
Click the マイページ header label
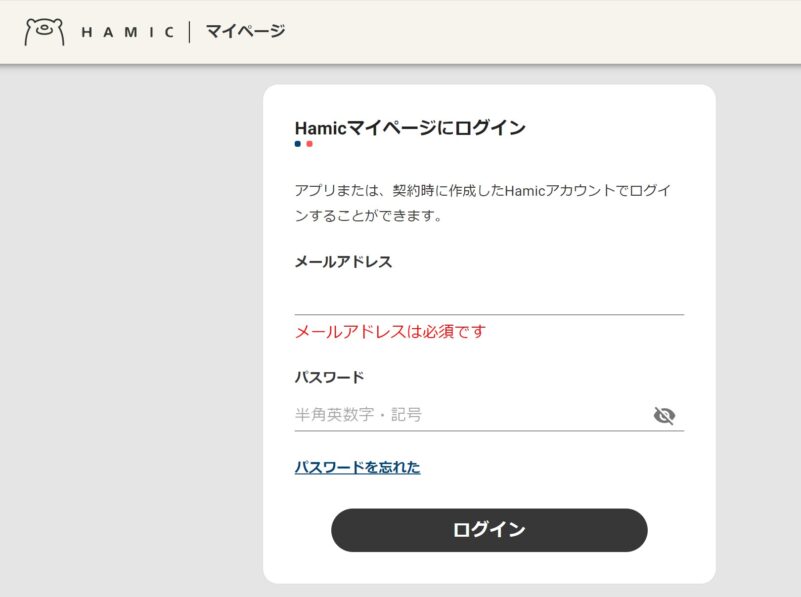click(x=244, y=31)
